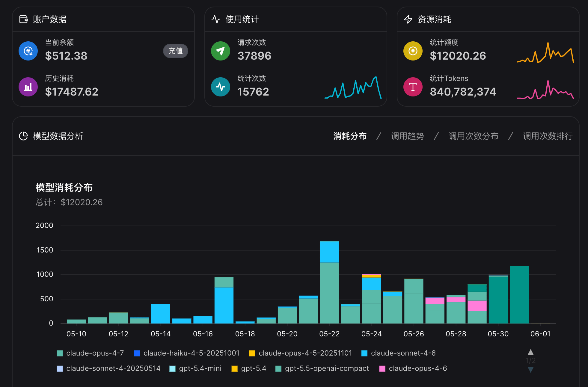Click the yellow coin icon for 统计额度
588x387 pixels.
[413, 51]
